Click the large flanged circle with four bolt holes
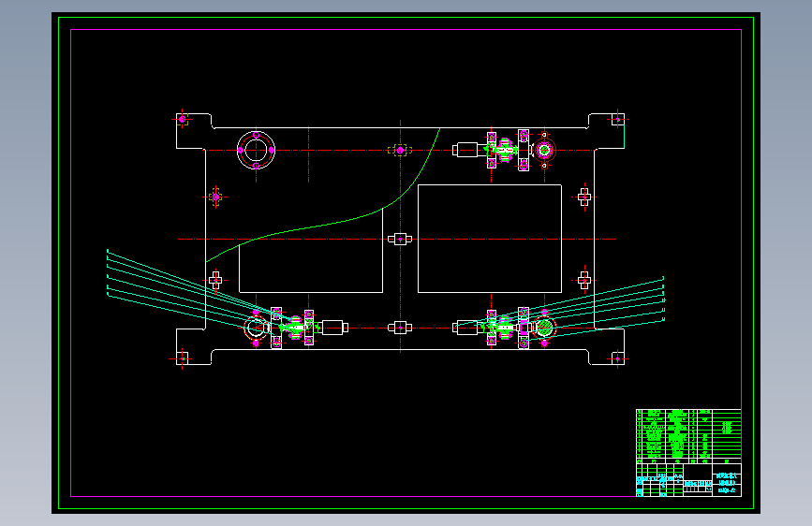The height and width of the screenshot is (526, 812). [x=256, y=150]
